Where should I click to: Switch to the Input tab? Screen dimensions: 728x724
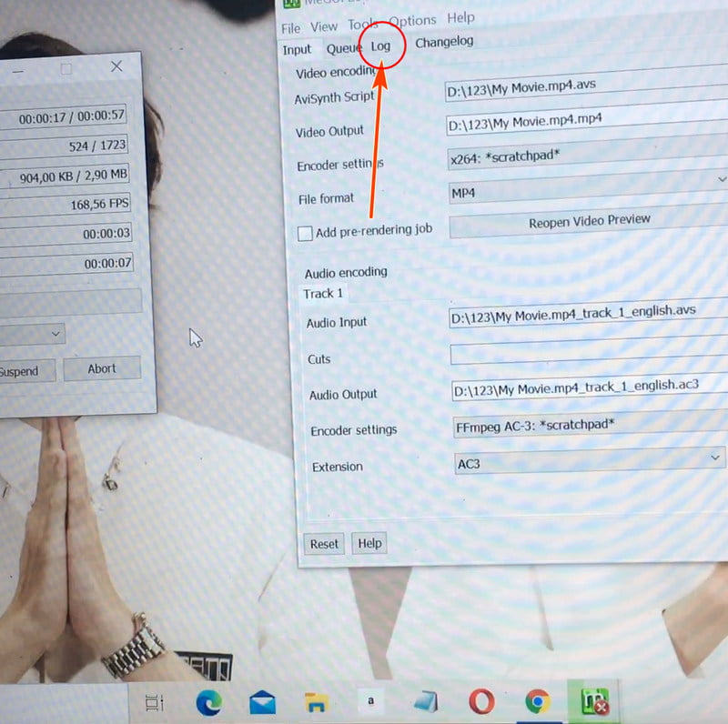pos(298,50)
